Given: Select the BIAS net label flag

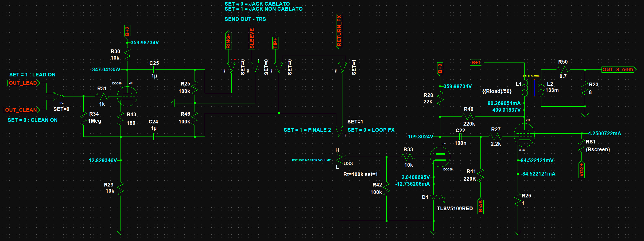Looking at the screenshot, I should coord(480,206).
